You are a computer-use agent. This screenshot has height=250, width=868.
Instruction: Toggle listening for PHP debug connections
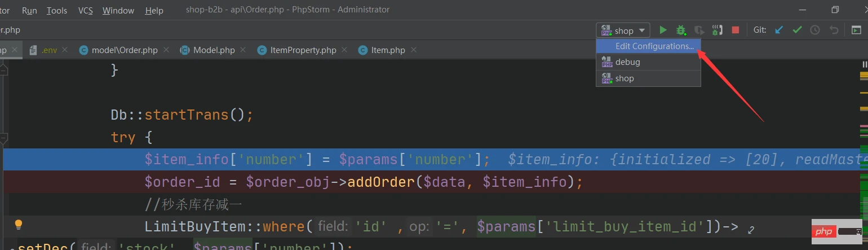coord(717,30)
